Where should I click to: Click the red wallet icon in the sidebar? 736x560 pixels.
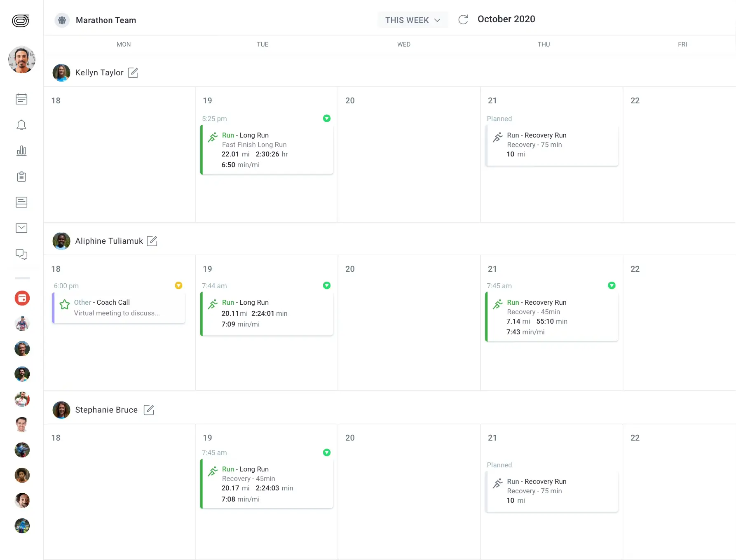pyautogui.click(x=21, y=298)
